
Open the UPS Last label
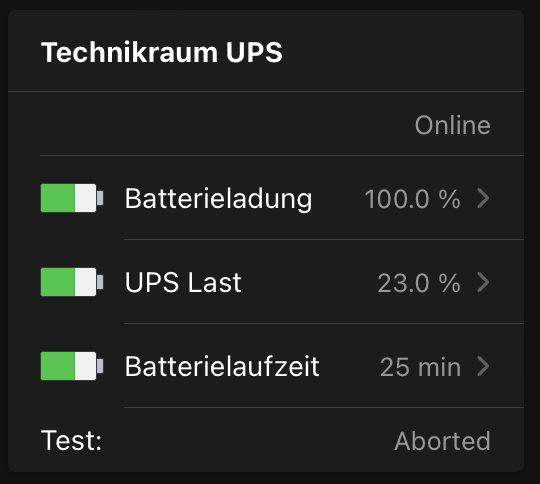183,282
